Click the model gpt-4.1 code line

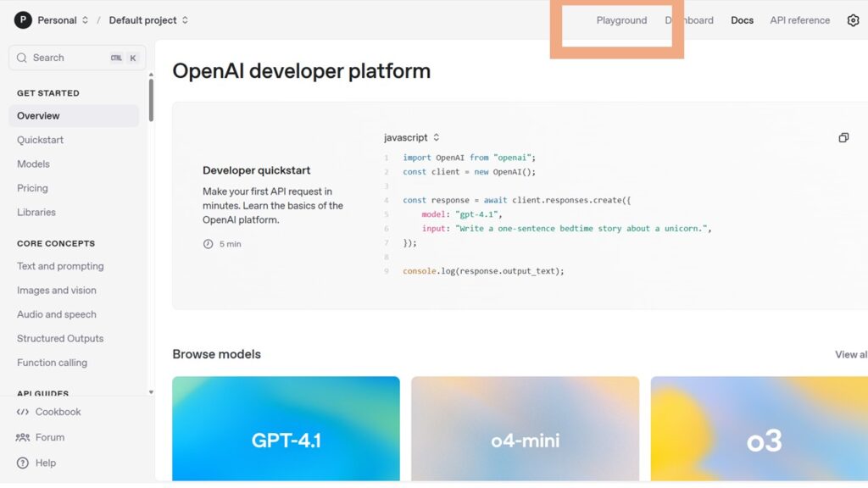point(462,214)
